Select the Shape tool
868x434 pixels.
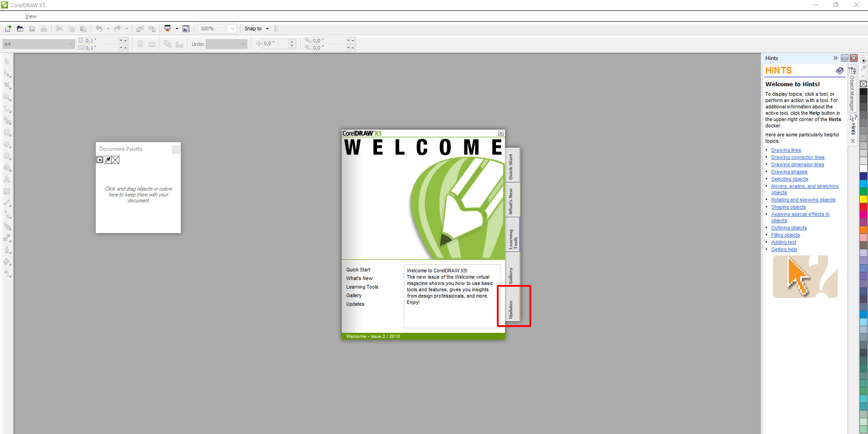coord(7,74)
